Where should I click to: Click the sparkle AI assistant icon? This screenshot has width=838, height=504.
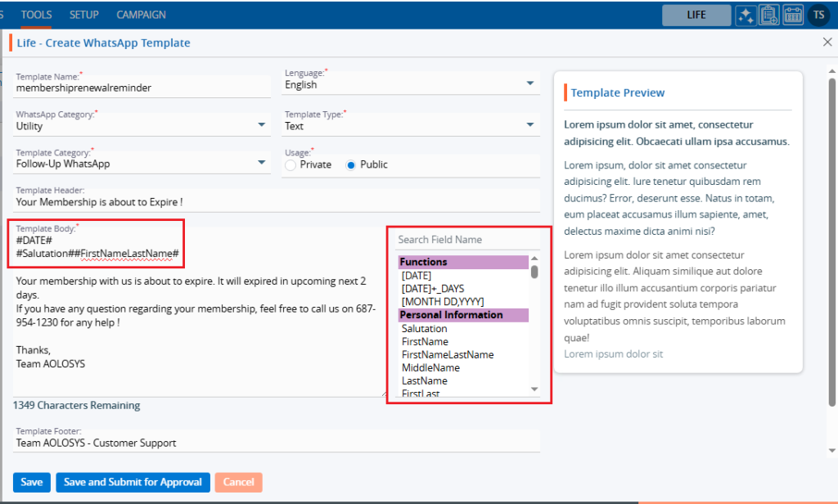click(x=745, y=15)
